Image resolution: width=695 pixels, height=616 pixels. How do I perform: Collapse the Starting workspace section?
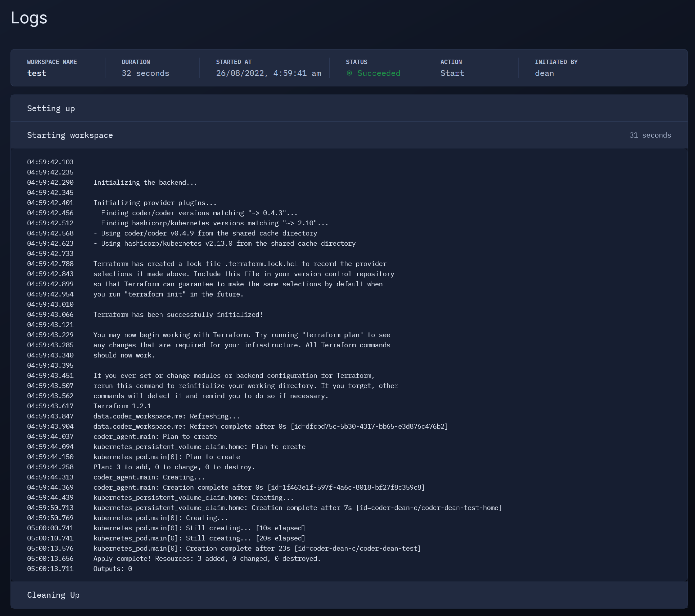click(349, 135)
